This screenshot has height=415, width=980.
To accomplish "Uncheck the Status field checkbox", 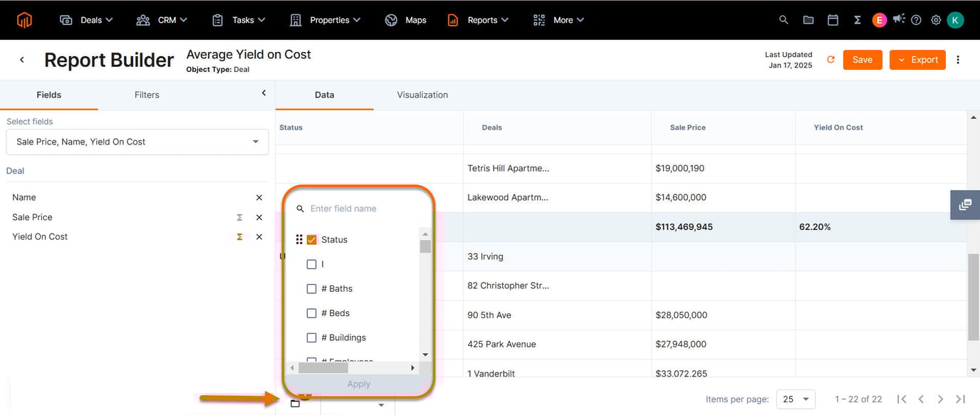I will point(311,239).
